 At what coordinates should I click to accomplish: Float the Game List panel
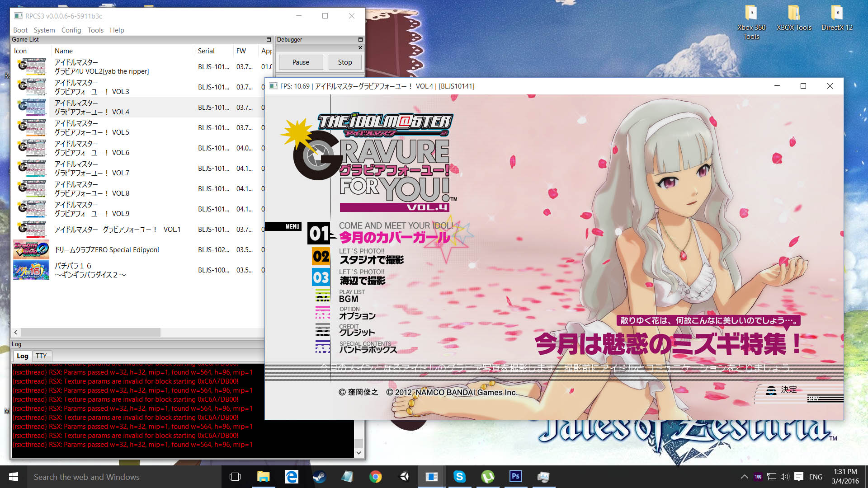(269, 40)
